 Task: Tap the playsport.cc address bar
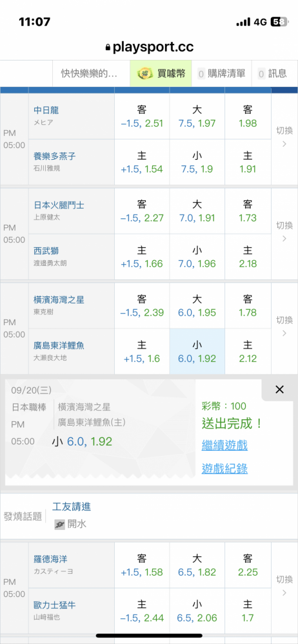click(x=149, y=48)
